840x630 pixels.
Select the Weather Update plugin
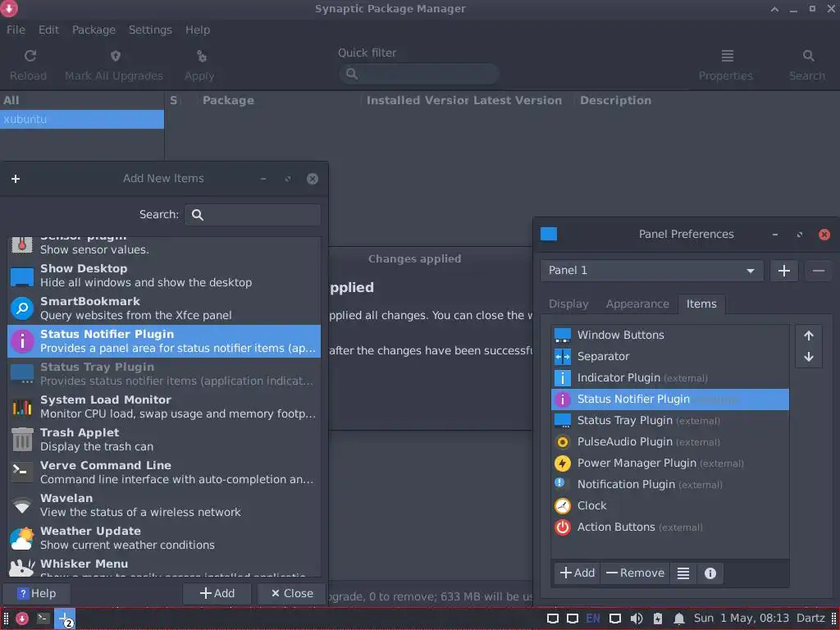[164, 538]
